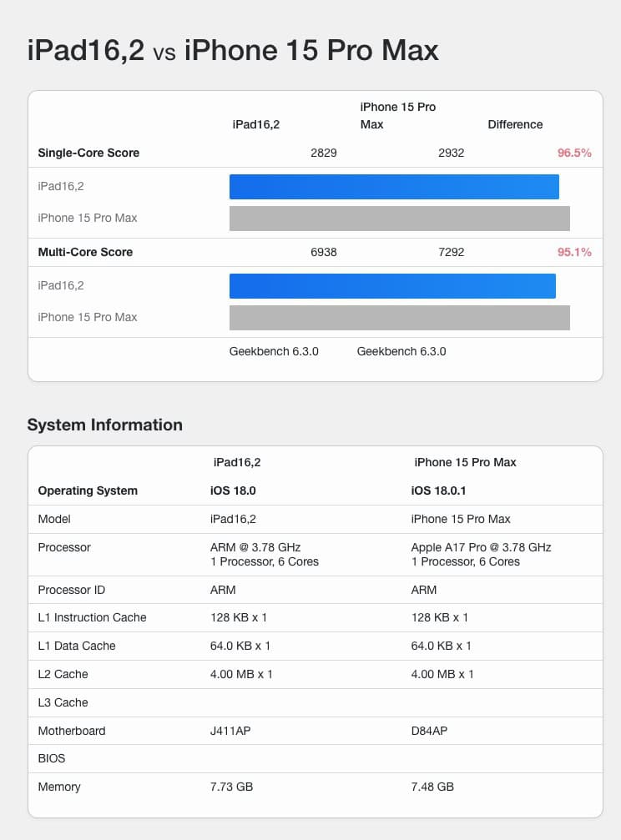
Task: Click the iPad16,2 multi-core blue bar
Action: click(x=392, y=286)
